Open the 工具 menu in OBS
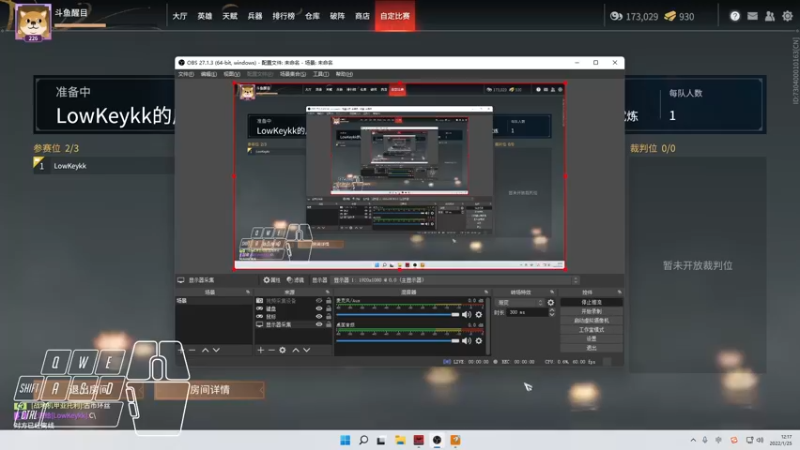800x450 pixels. [320, 74]
